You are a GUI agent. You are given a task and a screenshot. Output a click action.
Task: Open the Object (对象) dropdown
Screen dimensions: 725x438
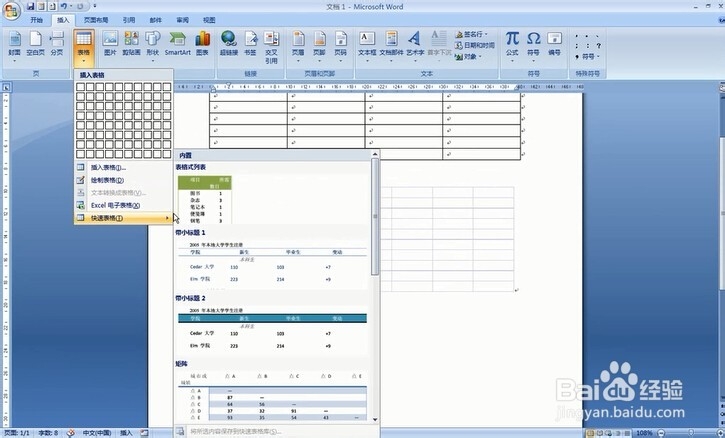tap(468, 56)
